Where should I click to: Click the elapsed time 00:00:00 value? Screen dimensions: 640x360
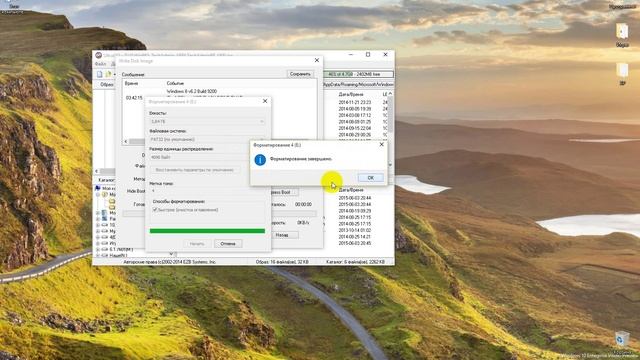[x=303, y=204]
